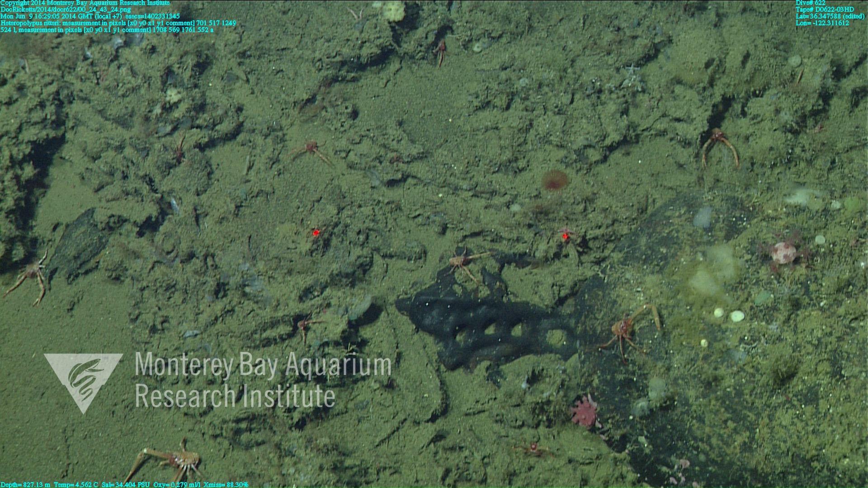Click the copyright text in top-left corner
868x488 pixels.
[85, 3]
